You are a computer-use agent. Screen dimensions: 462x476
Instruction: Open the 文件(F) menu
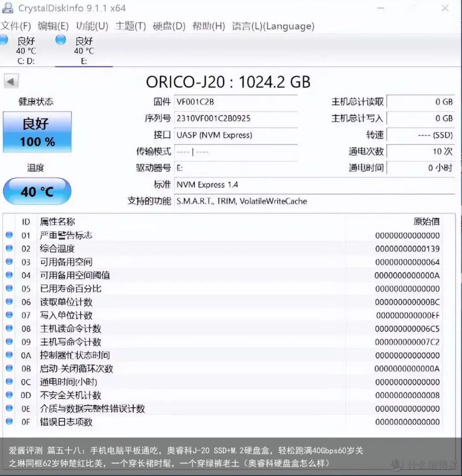(16, 26)
